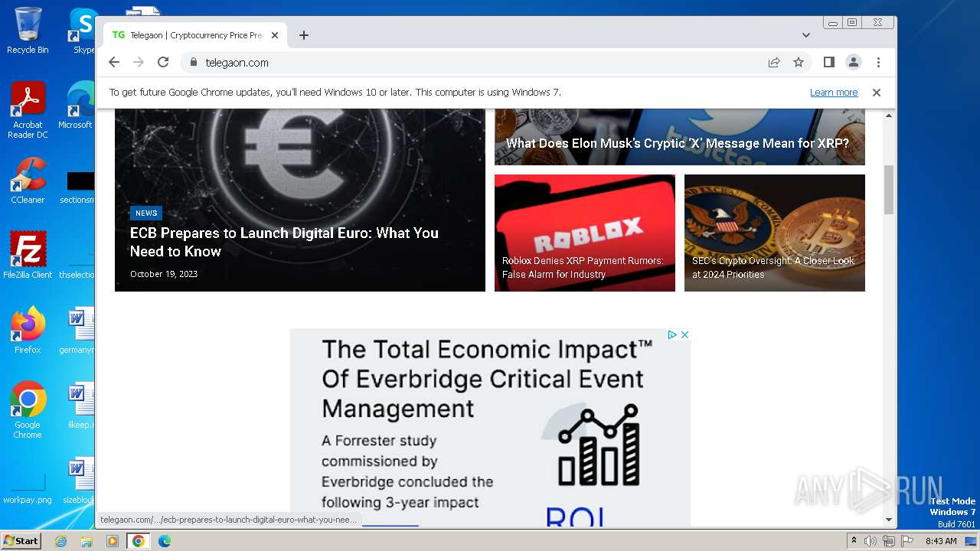Select the Telegaon Cryptocurrency Price tab

(x=195, y=35)
